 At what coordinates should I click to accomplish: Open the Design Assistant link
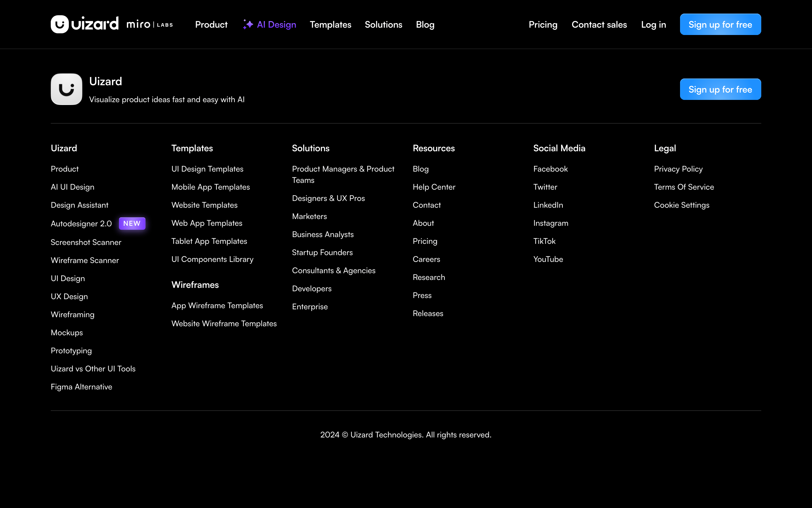80,205
